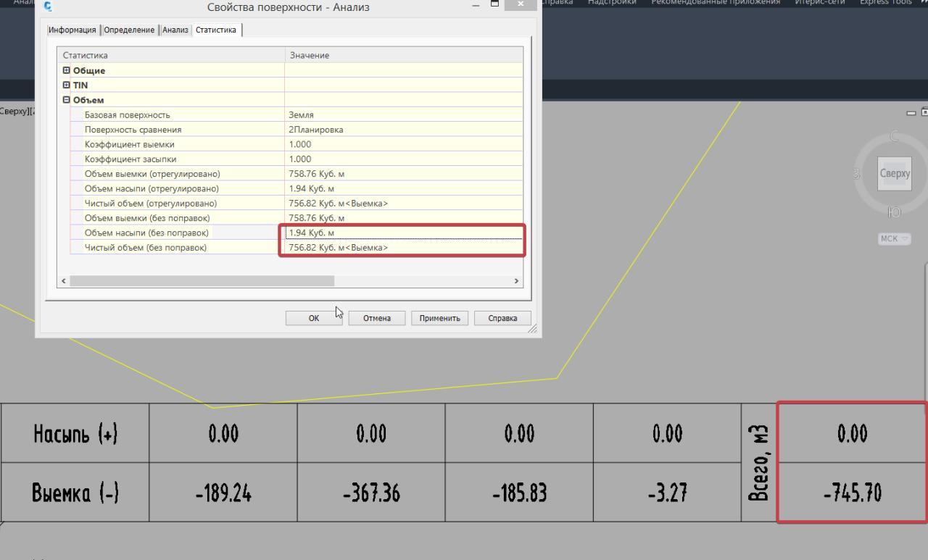
Task: Click the -745.70 total cell
Action: point(852,493)
